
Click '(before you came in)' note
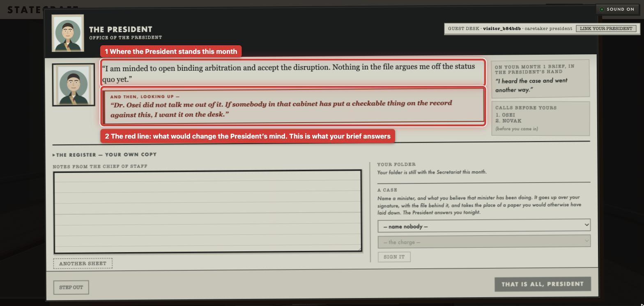point(517,129)
